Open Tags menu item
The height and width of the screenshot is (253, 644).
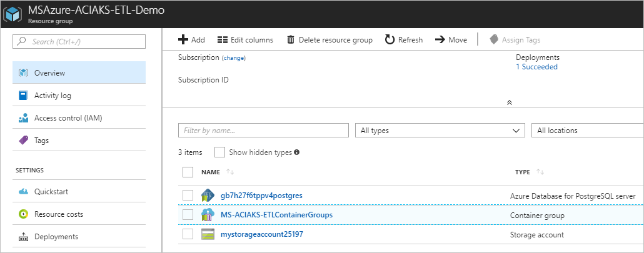pyautogui.click(x=79, y=140)
